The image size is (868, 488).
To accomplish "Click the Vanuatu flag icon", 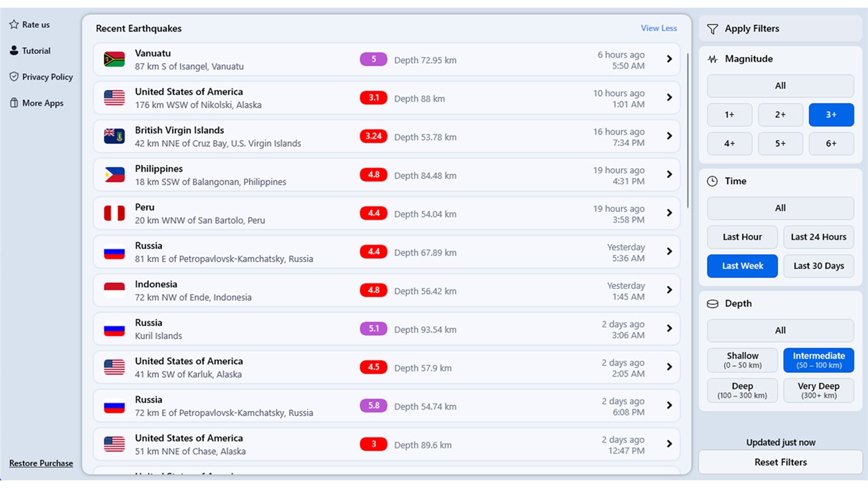I will point(114,60).
